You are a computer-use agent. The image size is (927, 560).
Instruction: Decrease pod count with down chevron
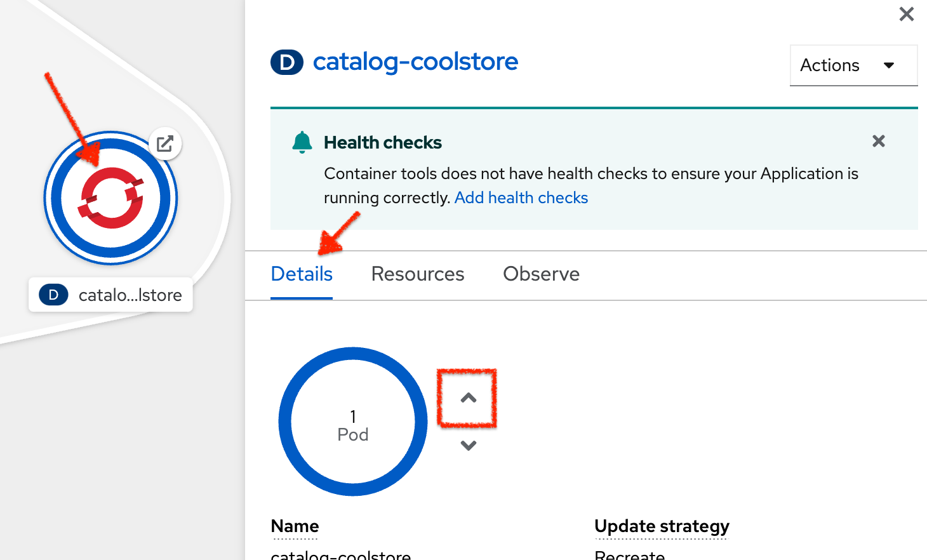(469, 446)
